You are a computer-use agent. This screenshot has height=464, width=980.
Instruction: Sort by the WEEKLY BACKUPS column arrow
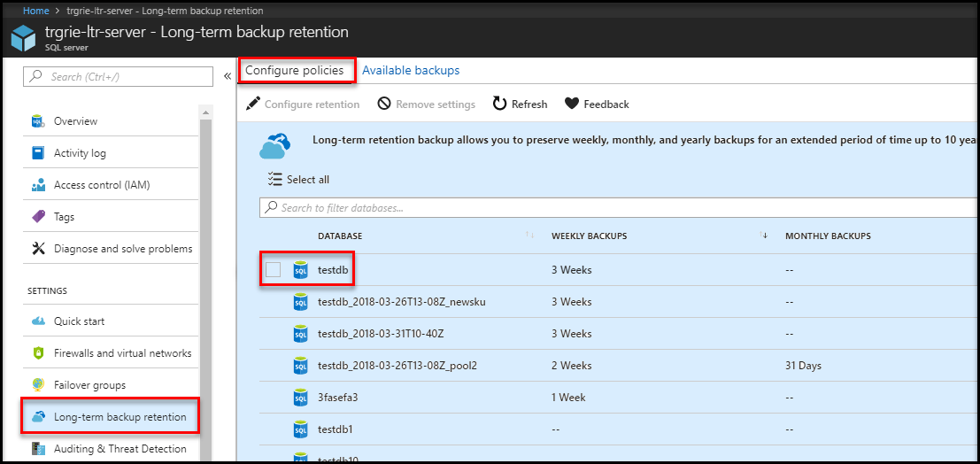click(764, 236)
